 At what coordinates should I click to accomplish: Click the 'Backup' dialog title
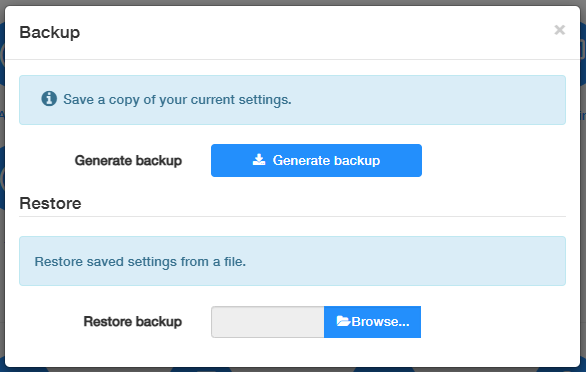point(50,33)
